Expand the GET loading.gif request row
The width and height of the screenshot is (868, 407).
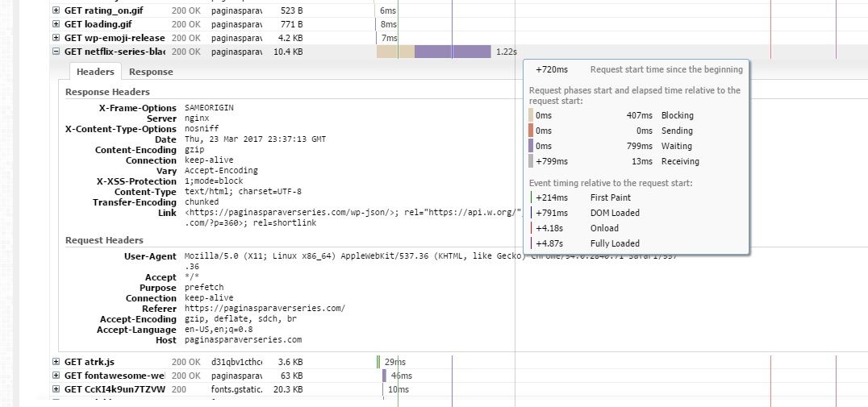[x=56, y=24]
